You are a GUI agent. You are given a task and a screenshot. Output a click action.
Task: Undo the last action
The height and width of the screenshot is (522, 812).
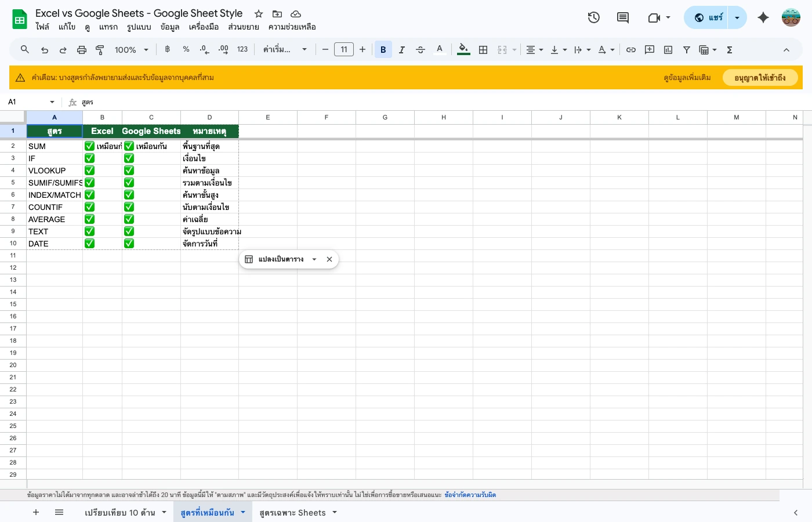pos(45,50)
